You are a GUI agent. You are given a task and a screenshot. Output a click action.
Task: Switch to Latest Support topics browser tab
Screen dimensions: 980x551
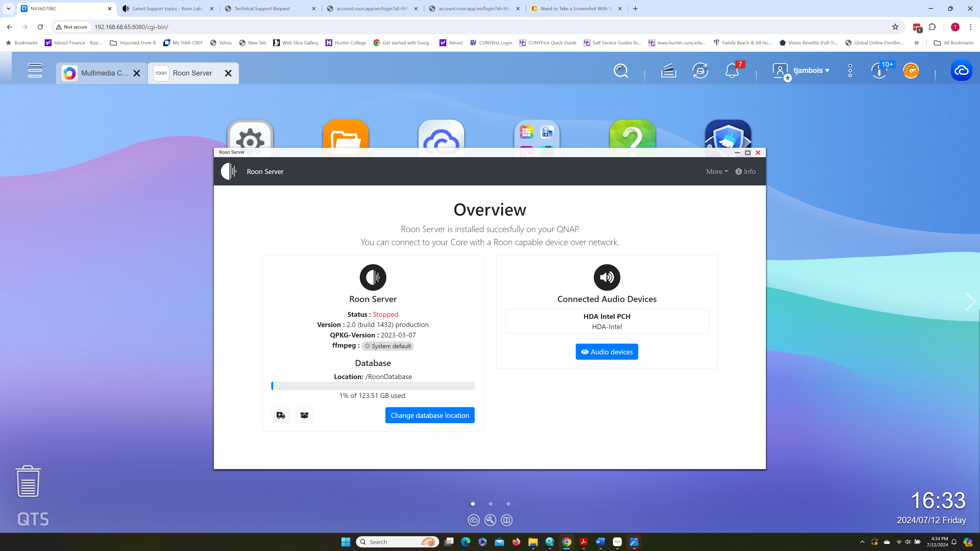168,8
